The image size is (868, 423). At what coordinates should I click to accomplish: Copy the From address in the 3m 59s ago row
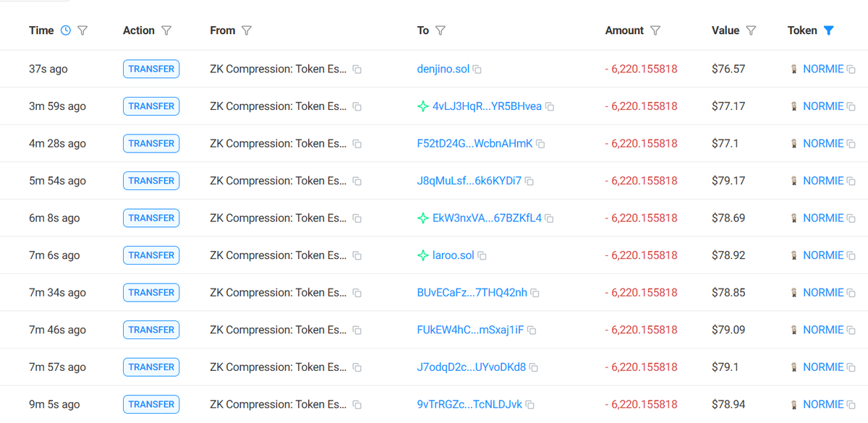(x=357, y=107)
